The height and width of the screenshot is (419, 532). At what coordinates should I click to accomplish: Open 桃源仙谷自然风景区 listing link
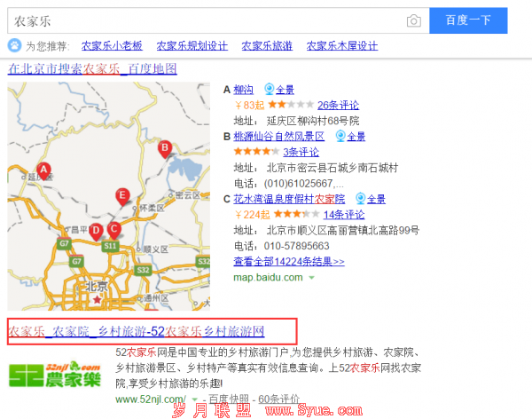(279, 137)
